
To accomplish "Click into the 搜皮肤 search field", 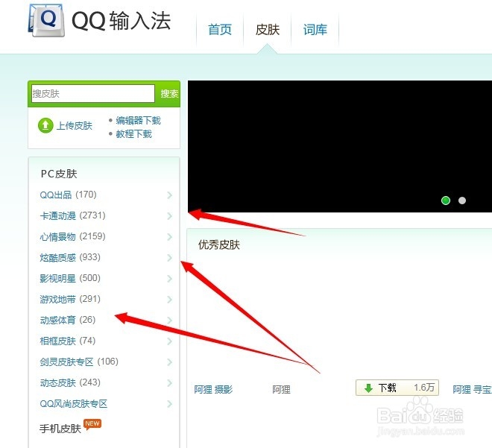I will click(93, 93).
